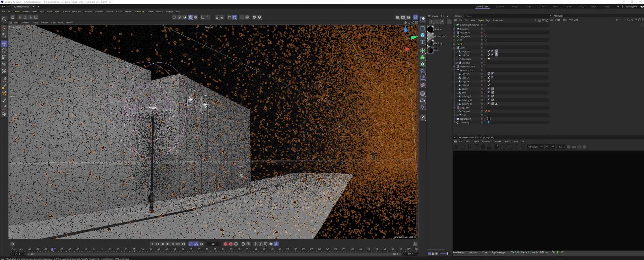Toggle the enable checkmark for Light_extra
This screenshot has width=644, height=260.
tap(485, 36)
